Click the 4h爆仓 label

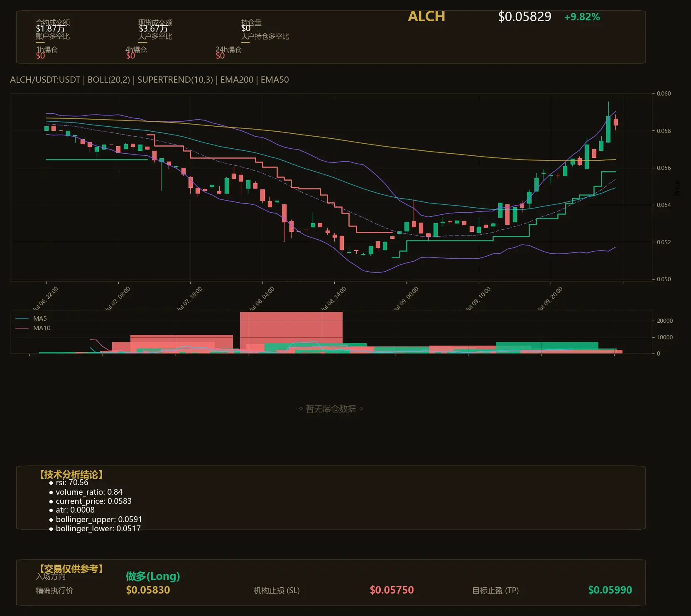coord(136,50)
